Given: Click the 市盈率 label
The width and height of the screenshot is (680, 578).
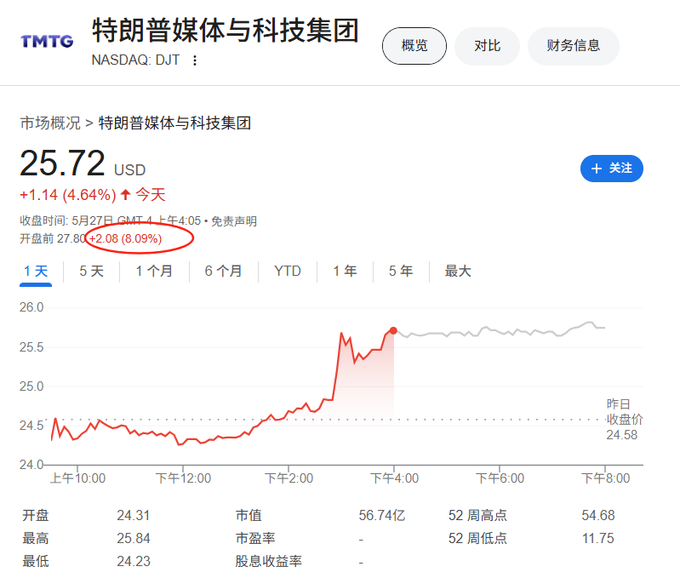Looking at the screenshot, I should tap(255, 539).
